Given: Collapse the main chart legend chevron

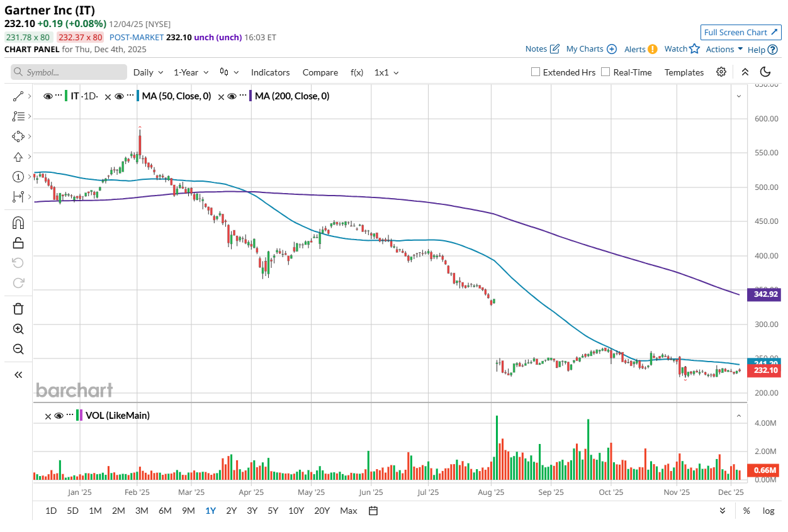Looking at the screenshot, I should point(739,96).
